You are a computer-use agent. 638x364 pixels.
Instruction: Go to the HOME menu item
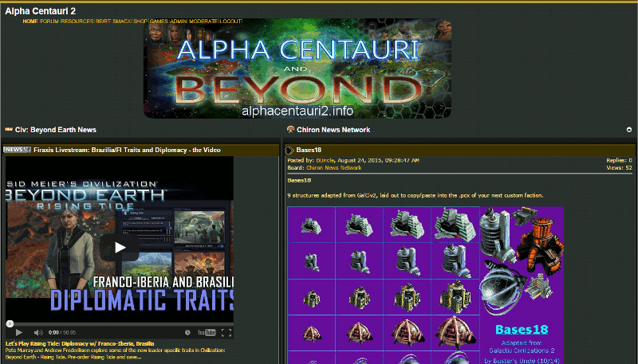[x=30, y=22]
